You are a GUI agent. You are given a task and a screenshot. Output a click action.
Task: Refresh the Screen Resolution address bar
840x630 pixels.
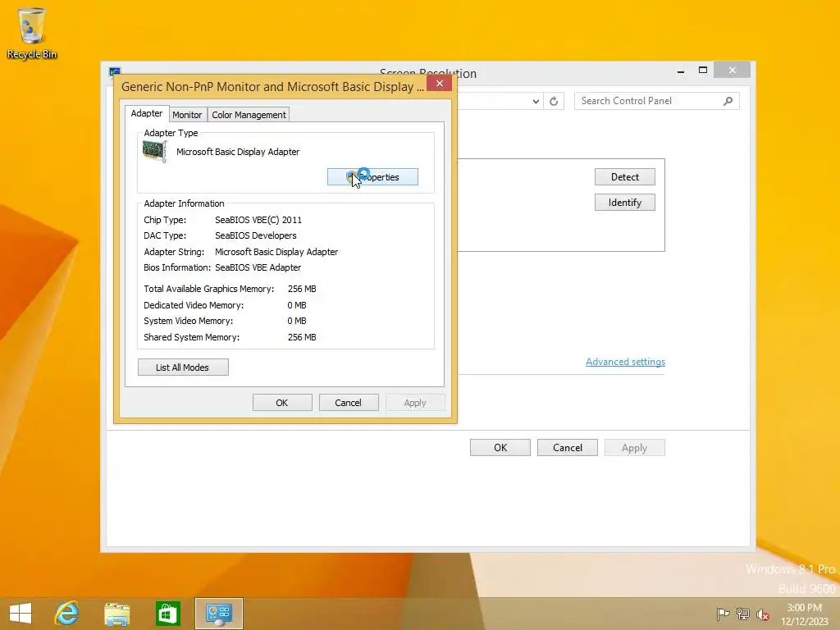click(x=554, y=101)
